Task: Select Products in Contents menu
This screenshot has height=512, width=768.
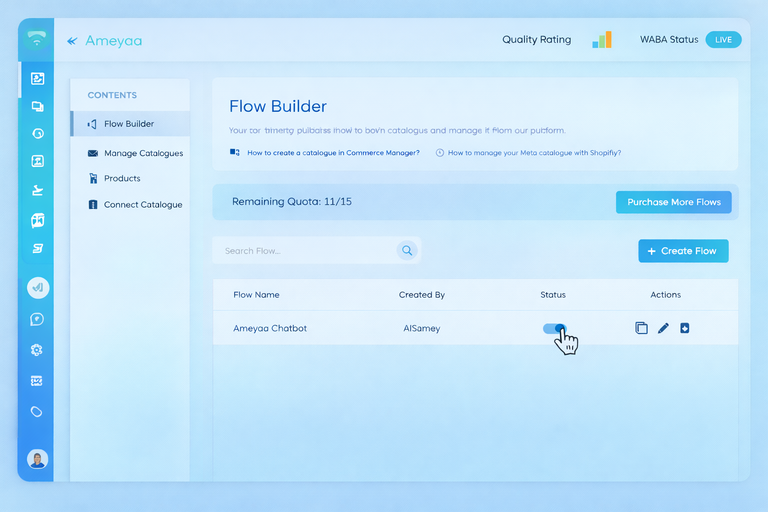Action: point(122,178)
